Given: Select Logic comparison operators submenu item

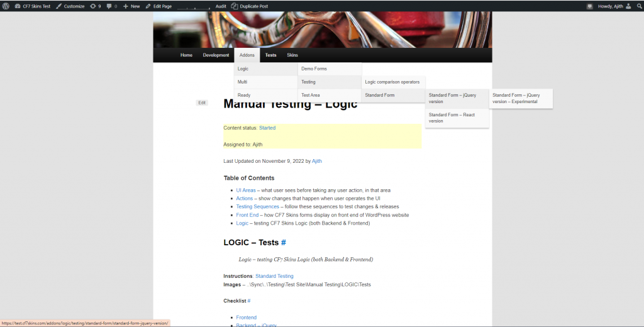Looking at the screenshot, I should (x=392, y=82).
